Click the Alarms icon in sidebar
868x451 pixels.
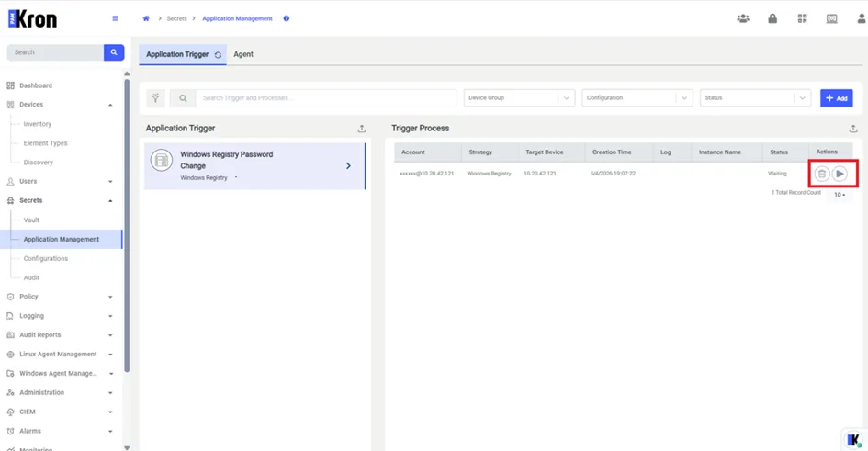tap(10, 431)
